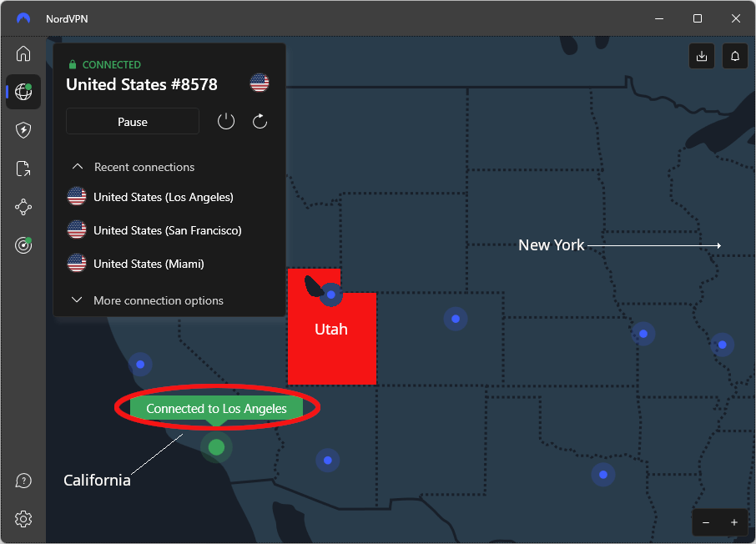This screenshot has width=756, height=544.
Task: Select the blue server dot north of Los Angeles
Action: click(x=140, y=364)
